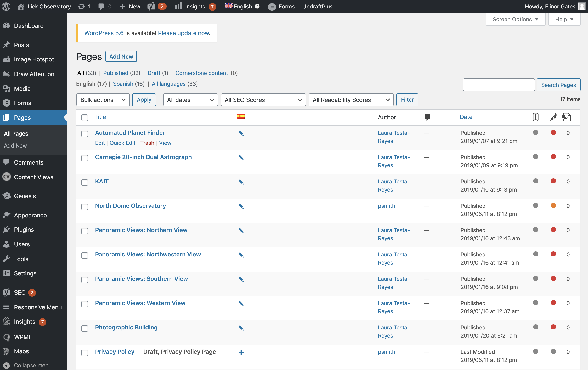Filter list by Spanish pages

pos(123,84)
